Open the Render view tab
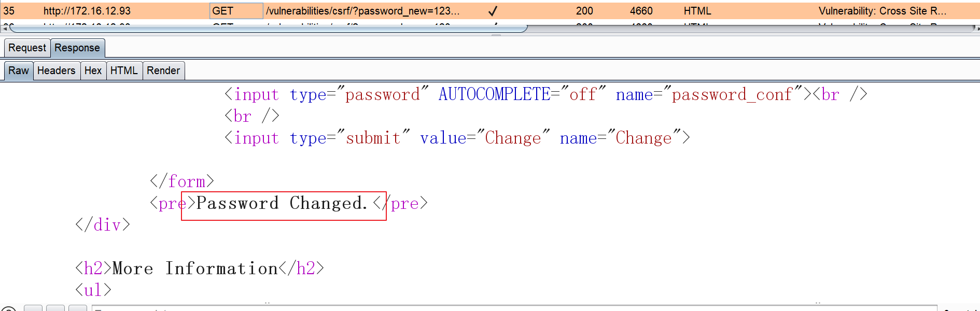The width and height of the screenshot is (980, 311). click(x=163, y=70)
